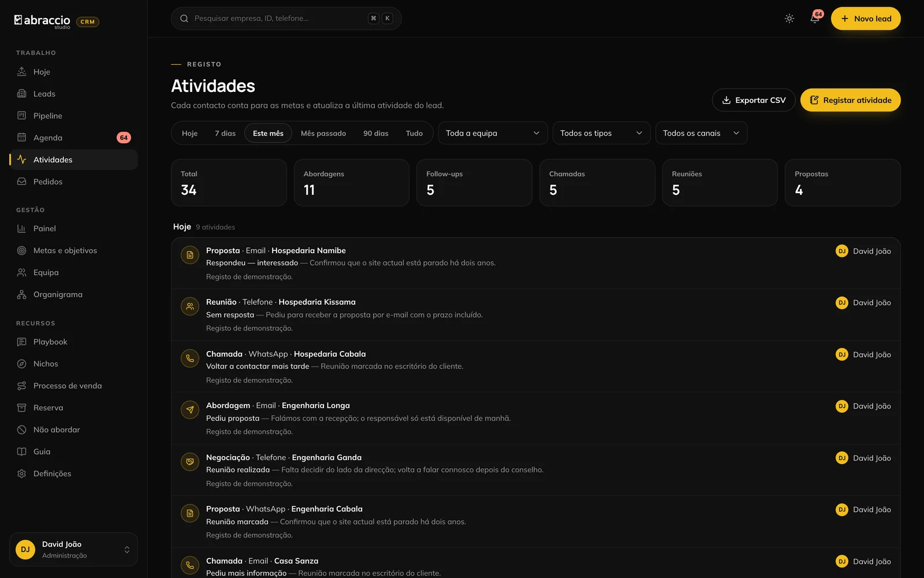Select the 7 dias period filter
This screenshot has height=578, width=924.
[x=225, y=133]
